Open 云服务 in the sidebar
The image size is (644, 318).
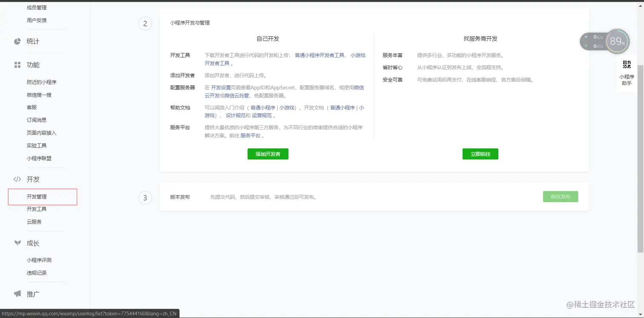[34, 222]
